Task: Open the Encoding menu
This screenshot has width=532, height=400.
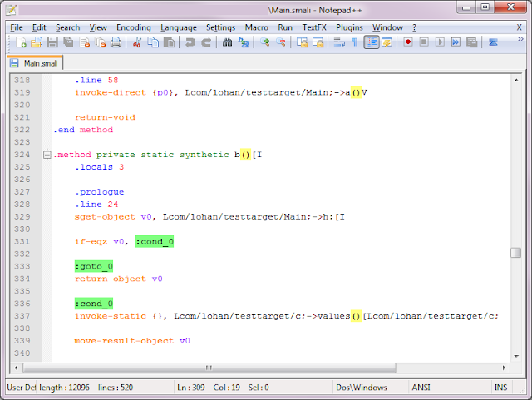Action: click(x=134, y=27)
